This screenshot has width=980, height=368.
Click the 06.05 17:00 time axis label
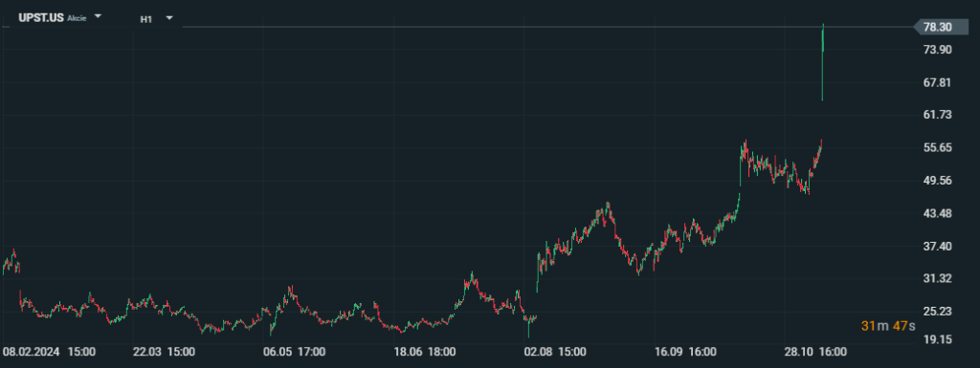295,352
